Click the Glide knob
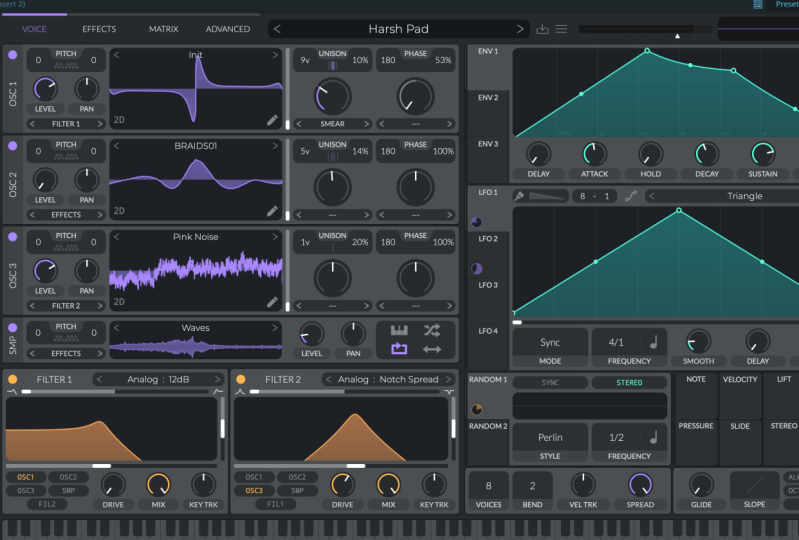This screenshot has height=540, width=799. point(701,485)
